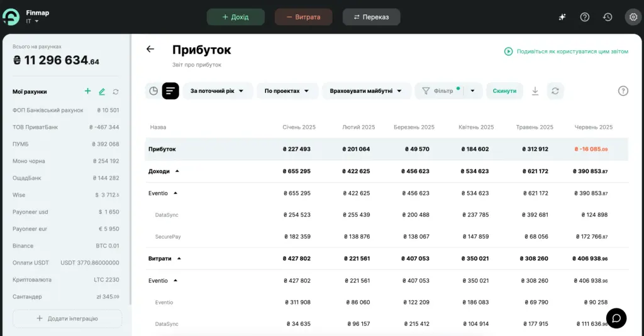This screenshot has width=644, height=336.
Task: Select the Криптовалюта account
Action: coord(65,280)
